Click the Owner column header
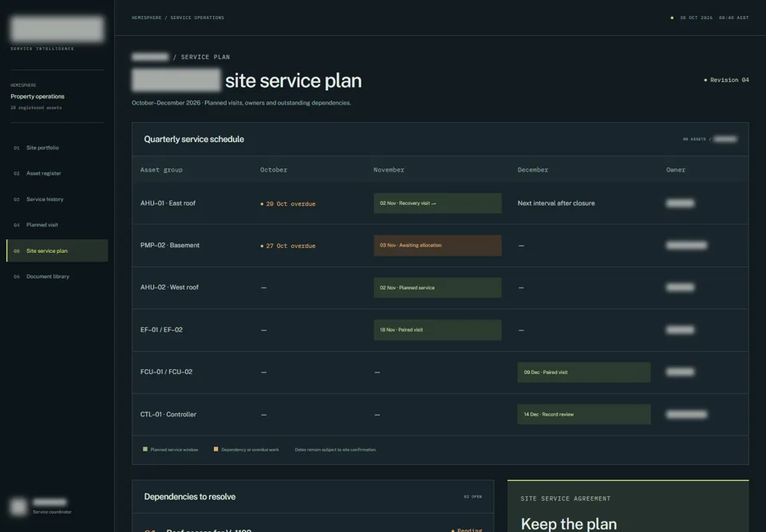 [x=676, y=170]
